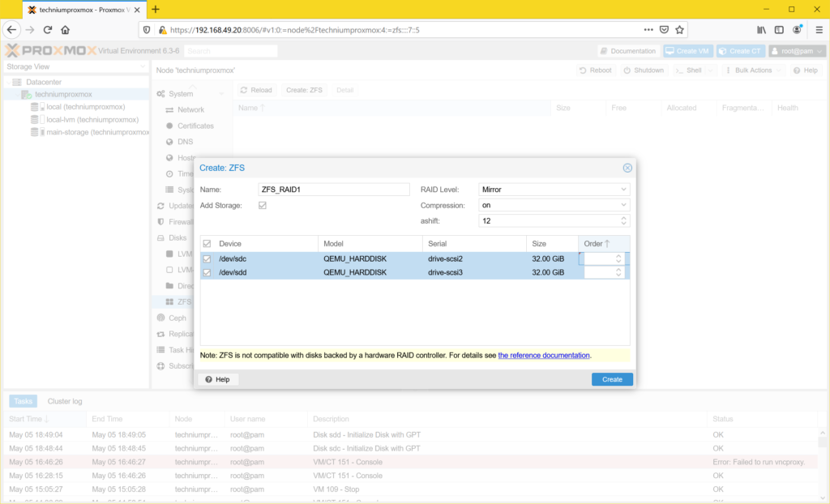
Task: Click inside the pool Name field
Action: tap(332, 189)
